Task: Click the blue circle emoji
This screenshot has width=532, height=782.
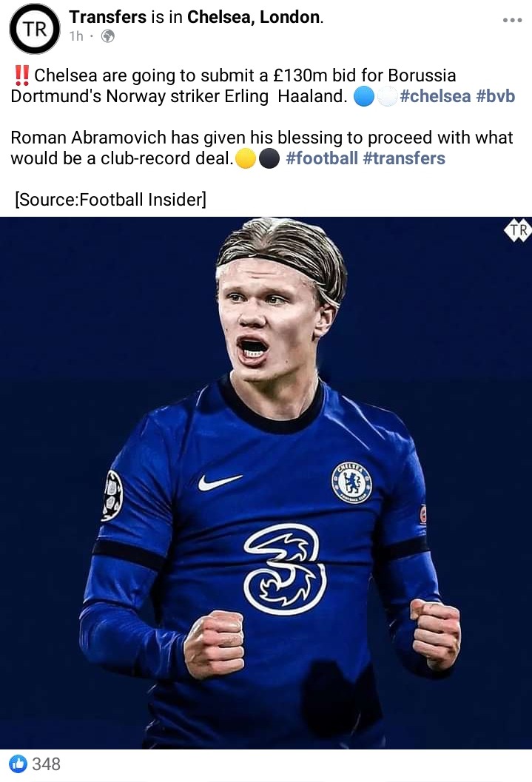Action: 364,96
